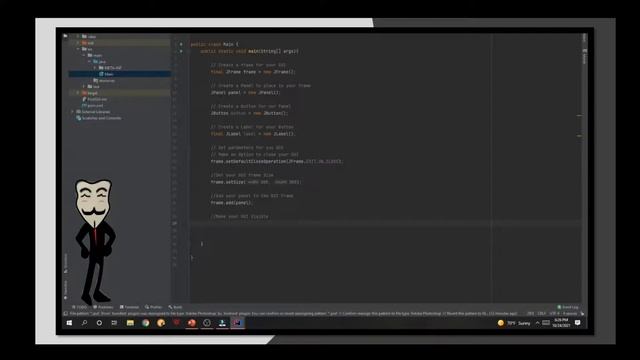The width and height of the screenshot is (640, 360).
Task: Expand the out folder arrow
Action: point(78,43)
